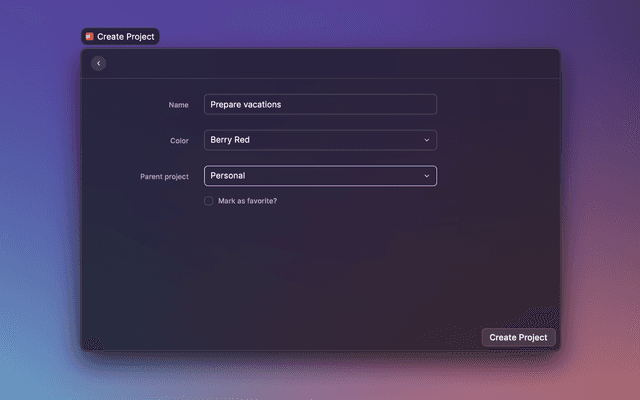Click the Name field label

point(178,104)
